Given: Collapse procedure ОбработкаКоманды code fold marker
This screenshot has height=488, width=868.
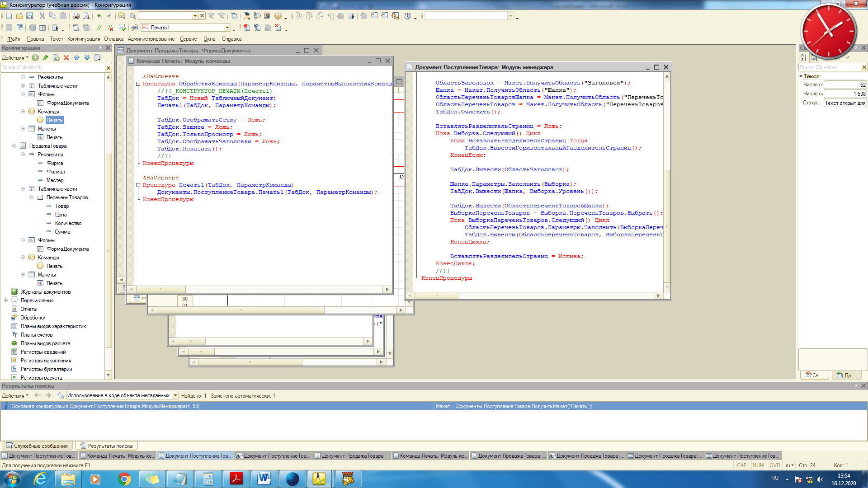Looking at the screenshot, I should (138, 84).
